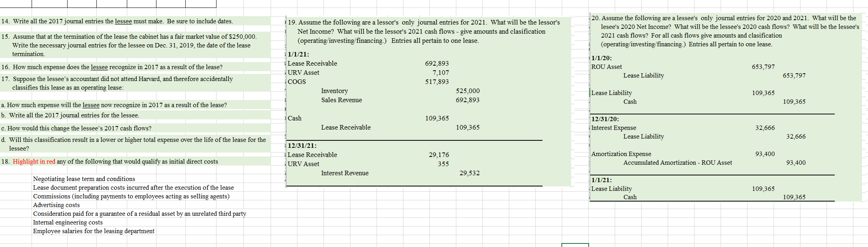Select sub-question d about total expense
Screen dimensions: 868x247
[133, 144]
